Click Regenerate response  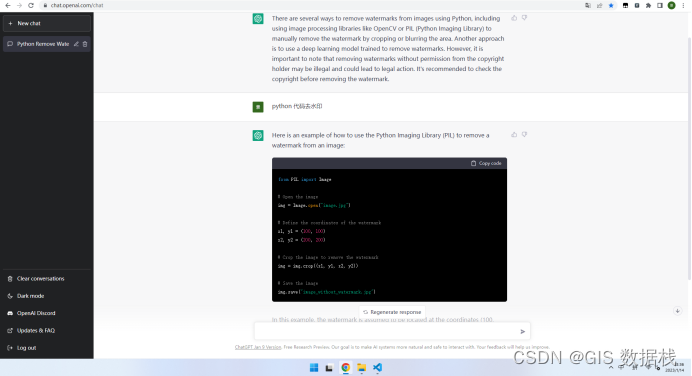pyautogui.click(x=392, y=312)
